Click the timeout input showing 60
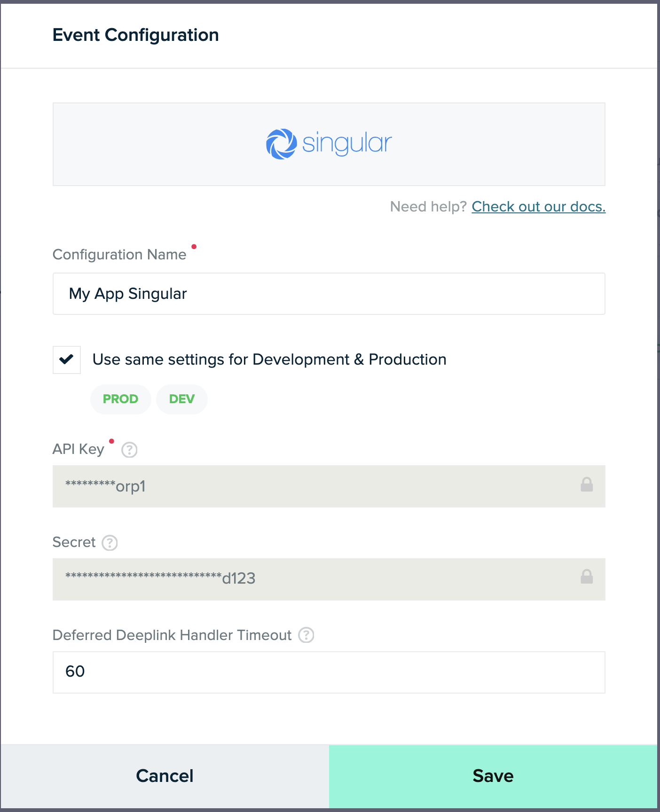The width and height of the screenshot is (660, 812). 329,672
